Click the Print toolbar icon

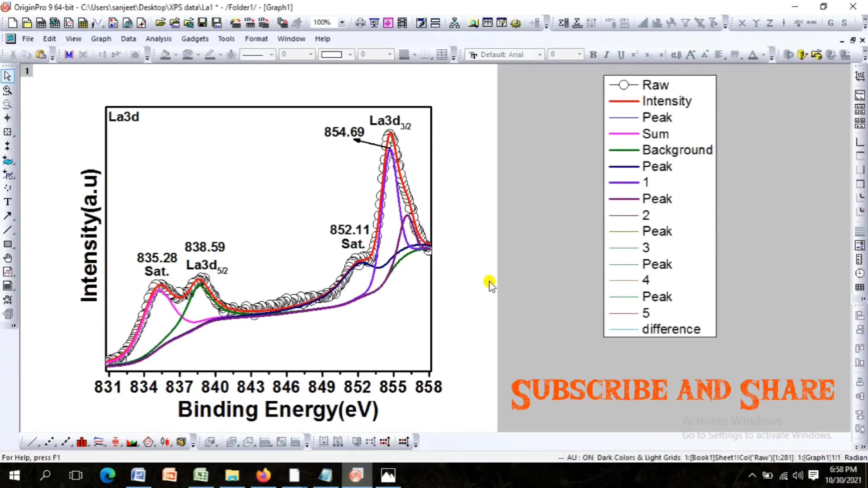coord(360,23)
